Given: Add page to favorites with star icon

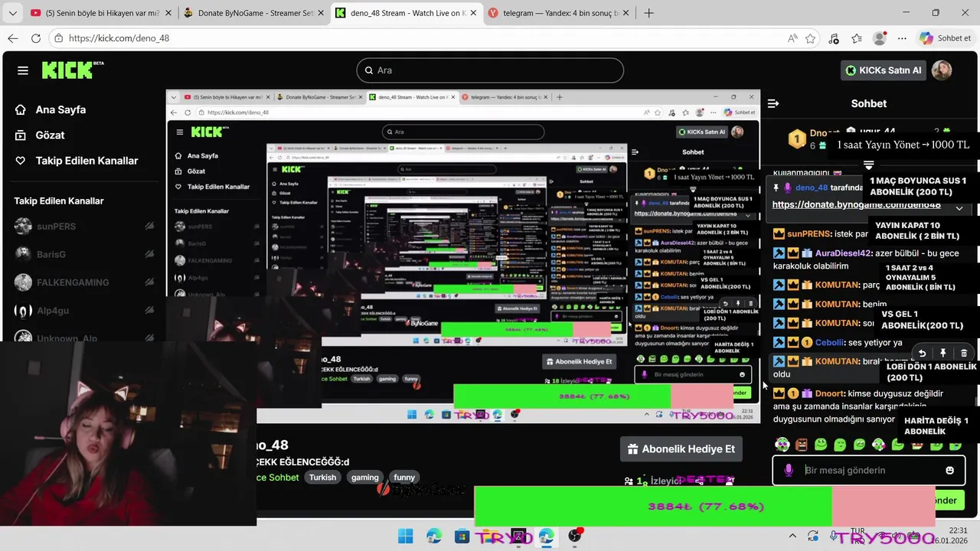Looking at the screenshot, I should pos(810,38).
